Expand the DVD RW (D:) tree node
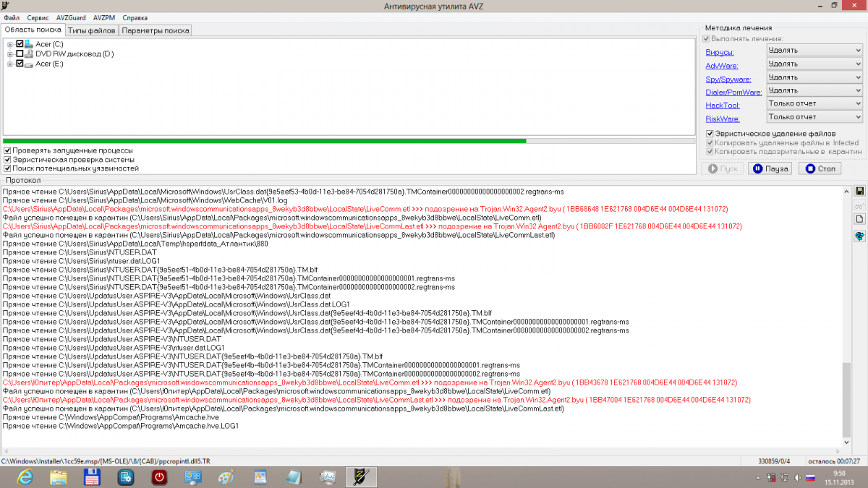This screenshot has height=488, width=868. click(10, 54)
